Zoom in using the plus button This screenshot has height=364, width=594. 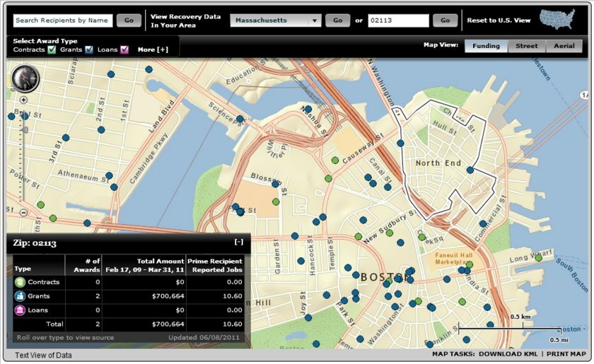23,100
